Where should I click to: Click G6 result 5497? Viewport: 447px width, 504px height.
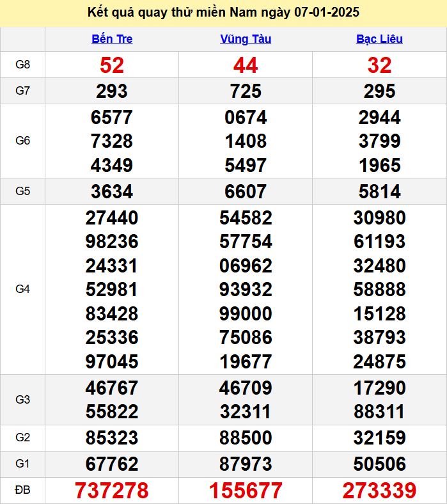click(x=246, y=166)
